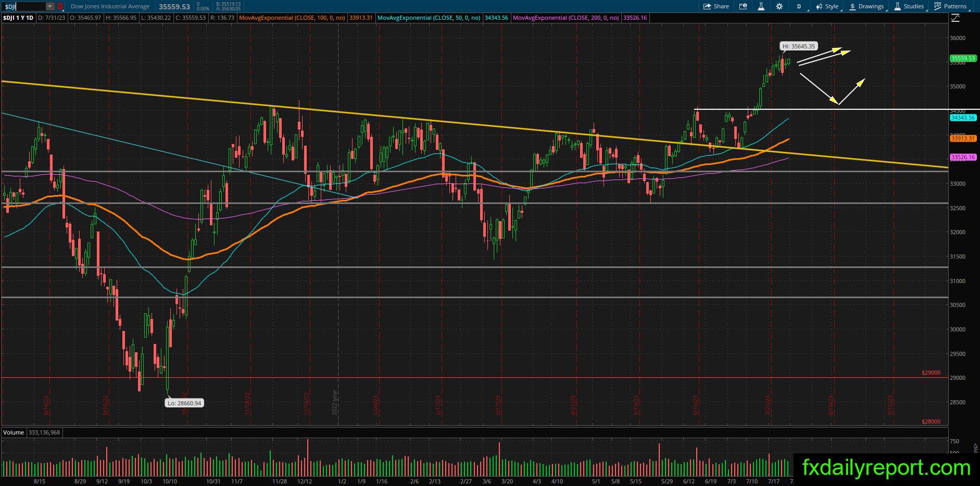The width and height of the screenshot is (980, 486).
Task: Select the MovAvgExponential (CLOSE, 50) study label
Action: coord(430,18)
